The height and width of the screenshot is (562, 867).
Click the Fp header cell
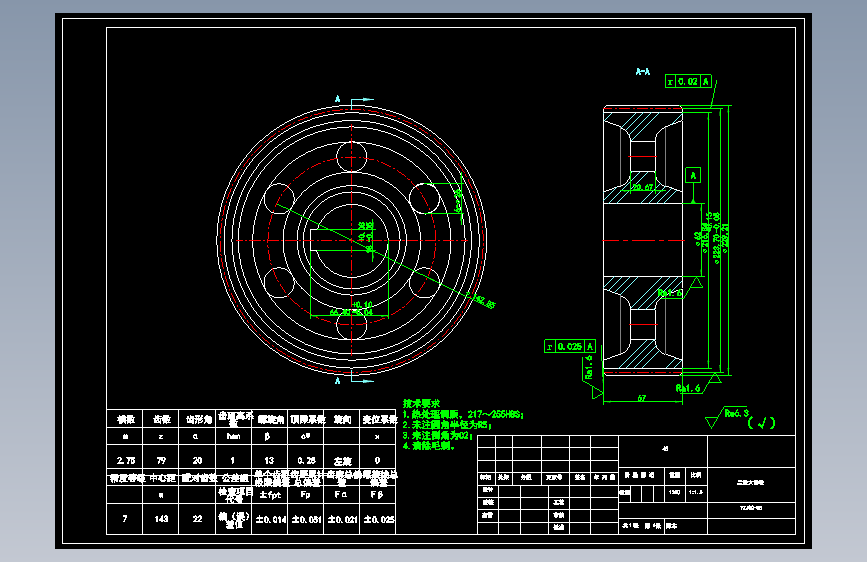pos(306,495)
